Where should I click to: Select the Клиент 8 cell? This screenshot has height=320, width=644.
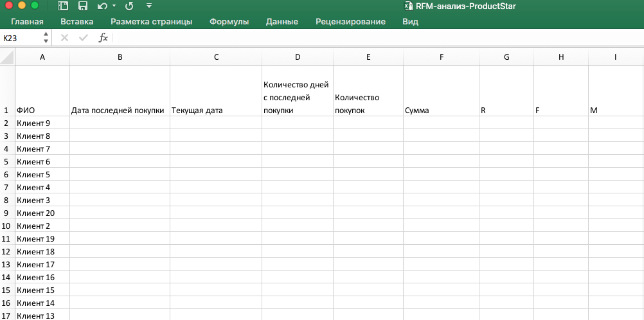[x=42, y=135]
